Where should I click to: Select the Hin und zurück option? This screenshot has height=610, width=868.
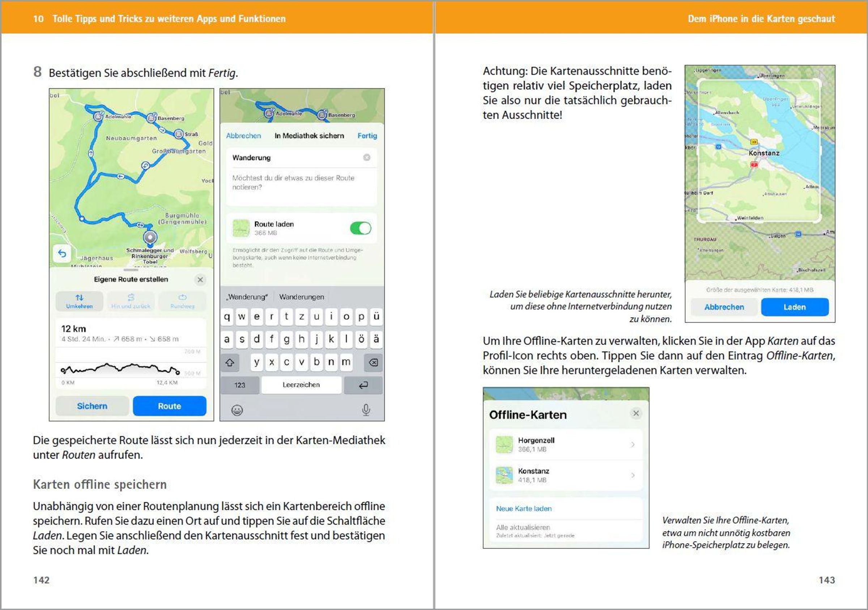pos(131,301)
